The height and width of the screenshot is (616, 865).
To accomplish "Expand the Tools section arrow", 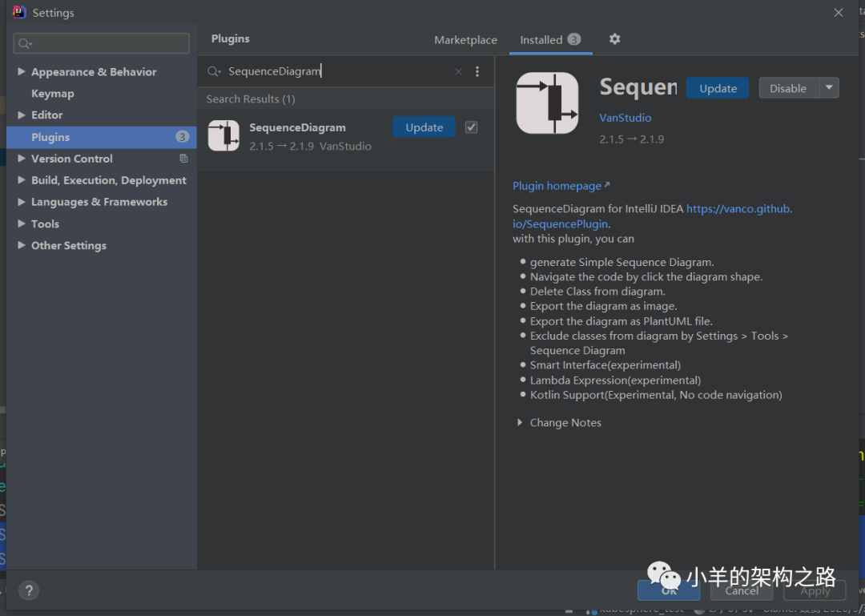I will (x=22, y=223).
